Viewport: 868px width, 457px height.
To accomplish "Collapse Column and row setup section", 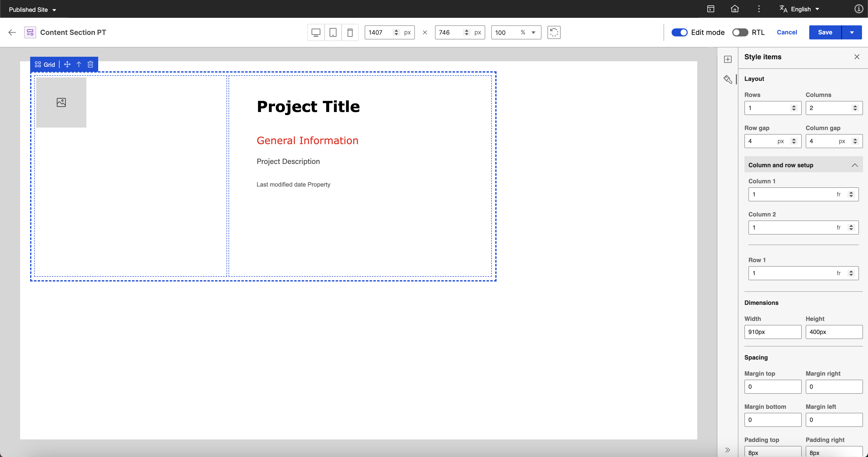I will [x=854, y=165].
